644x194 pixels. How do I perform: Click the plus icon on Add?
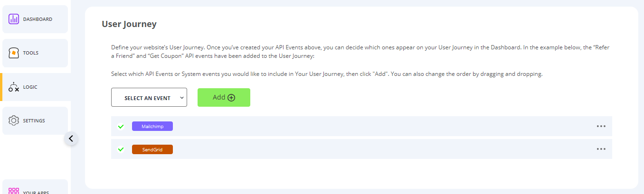click(x=231, y=97)
